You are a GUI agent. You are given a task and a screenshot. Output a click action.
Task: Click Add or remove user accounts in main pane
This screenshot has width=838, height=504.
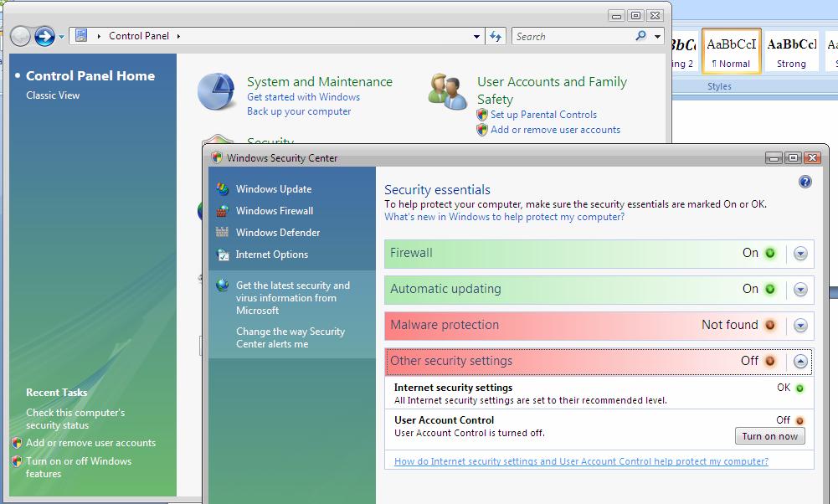[x=555, y=129]
